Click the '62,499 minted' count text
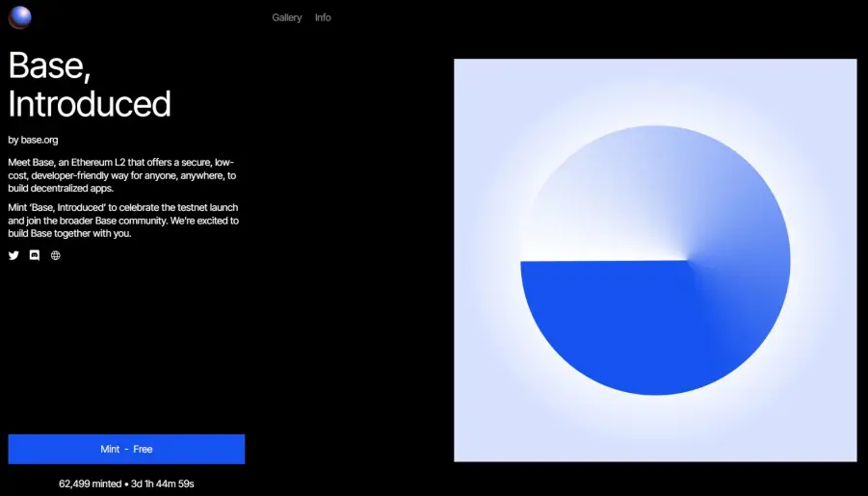 91,483
